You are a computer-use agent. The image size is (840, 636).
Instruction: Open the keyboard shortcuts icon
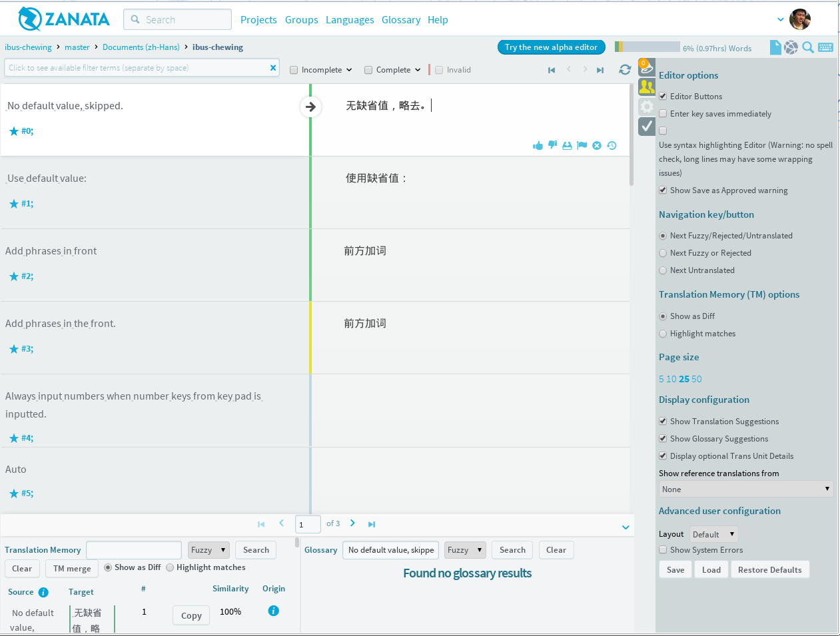825,47
